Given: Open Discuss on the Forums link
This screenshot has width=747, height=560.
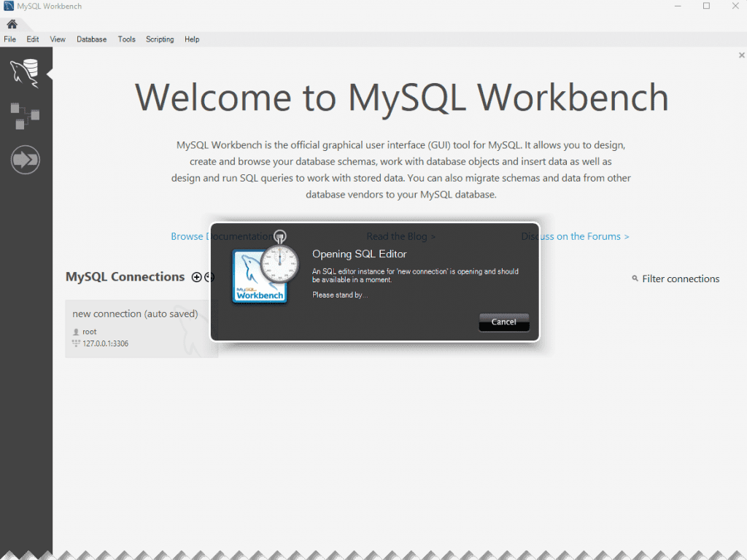Looking at the screenshot, I should [575, 236].
